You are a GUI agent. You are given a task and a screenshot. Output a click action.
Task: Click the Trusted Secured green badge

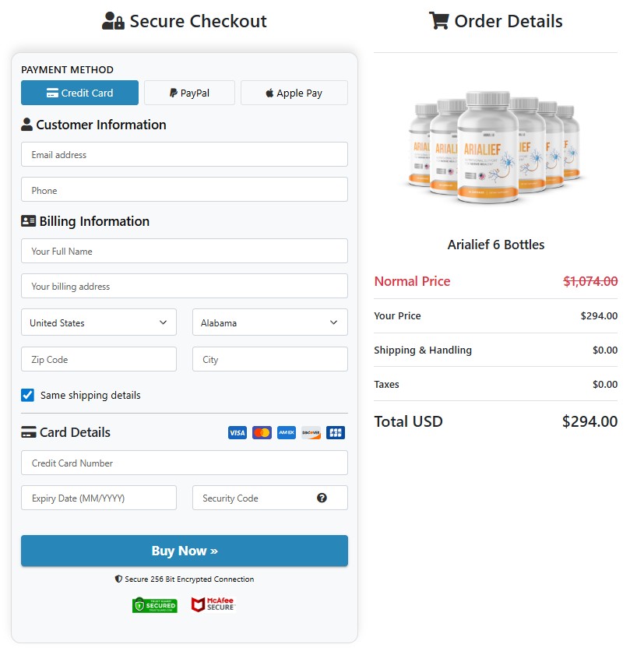click(154, 605)
